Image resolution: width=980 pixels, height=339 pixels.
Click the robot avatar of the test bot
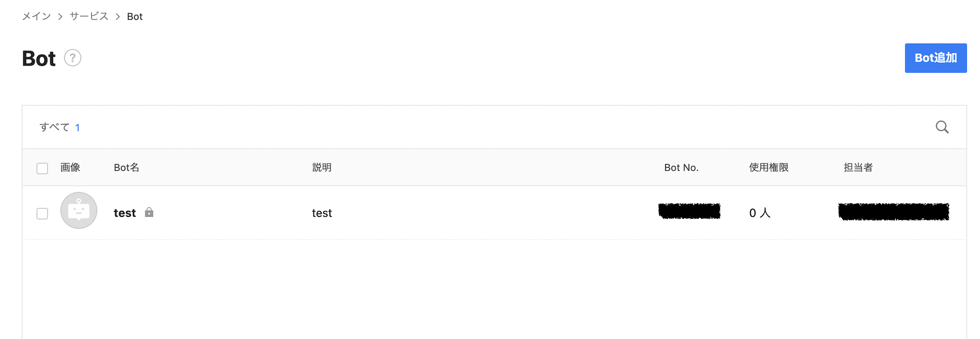pyautogui.click(x=78, y=211)
